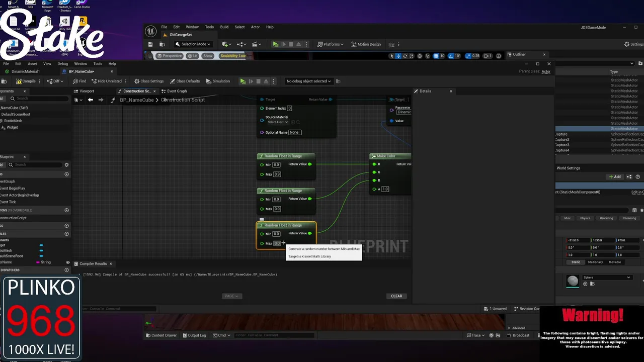
Task: Select the DefaultSceneRoot component
Action: (x=16, y=114)
